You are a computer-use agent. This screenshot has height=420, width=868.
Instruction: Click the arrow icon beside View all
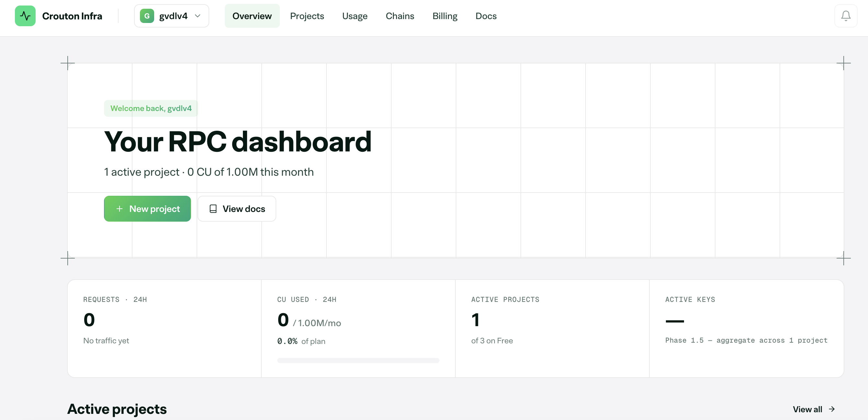[x=832, y=409]
